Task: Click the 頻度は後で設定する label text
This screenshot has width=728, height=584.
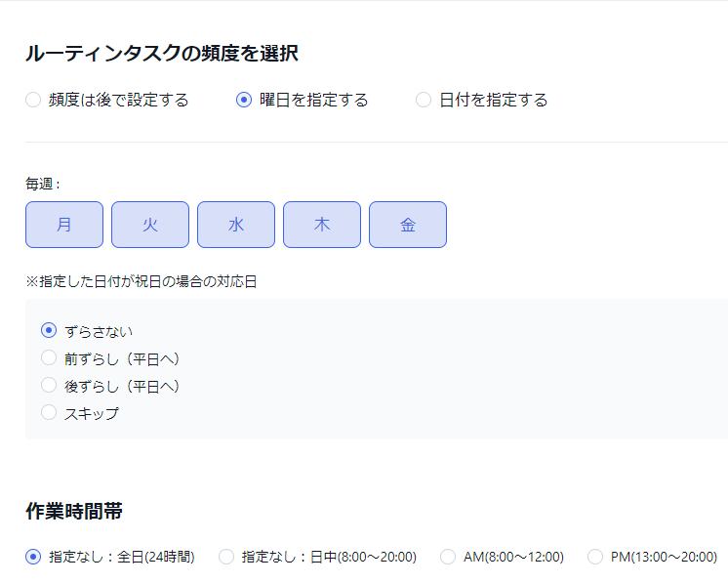Action: (x=119, y=100)
